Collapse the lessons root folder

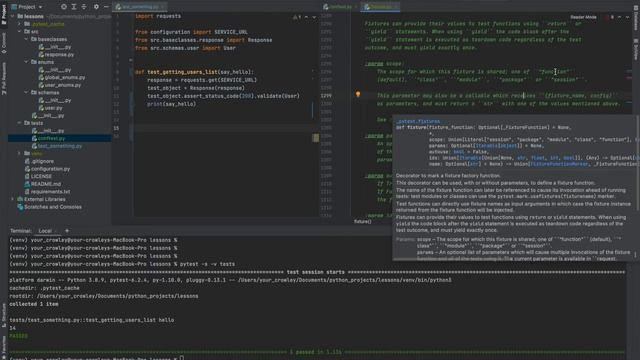click(13, 16)
